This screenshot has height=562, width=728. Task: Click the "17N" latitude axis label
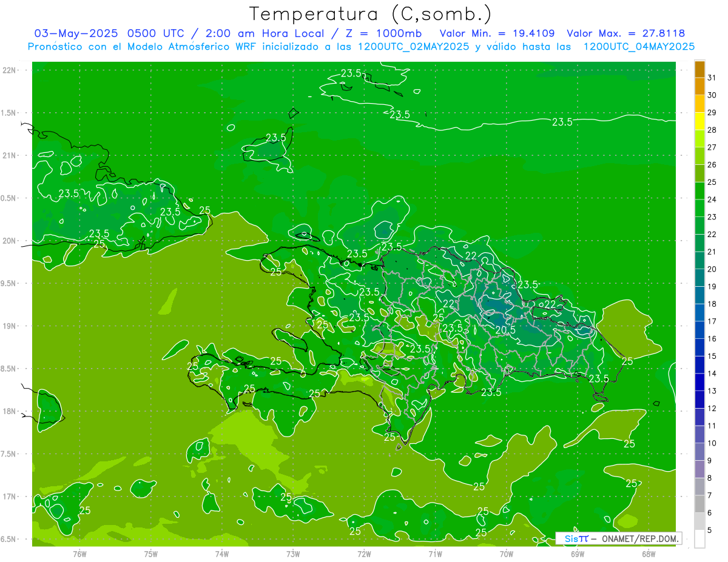[x=9, y=497]
